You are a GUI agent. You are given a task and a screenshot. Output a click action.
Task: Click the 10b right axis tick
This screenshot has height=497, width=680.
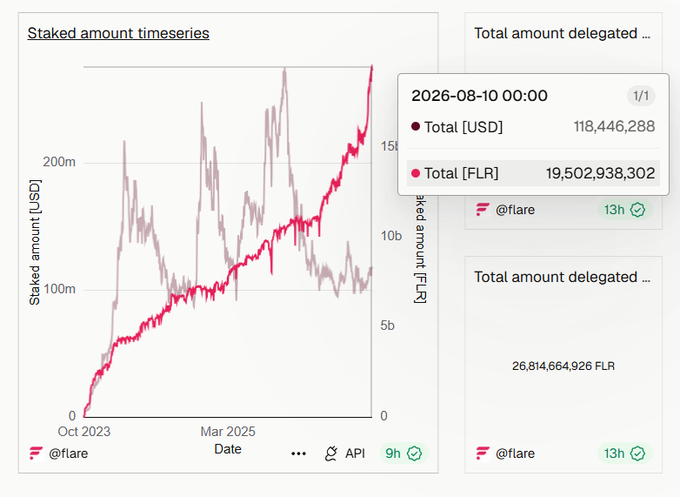(x=391, y=236)
